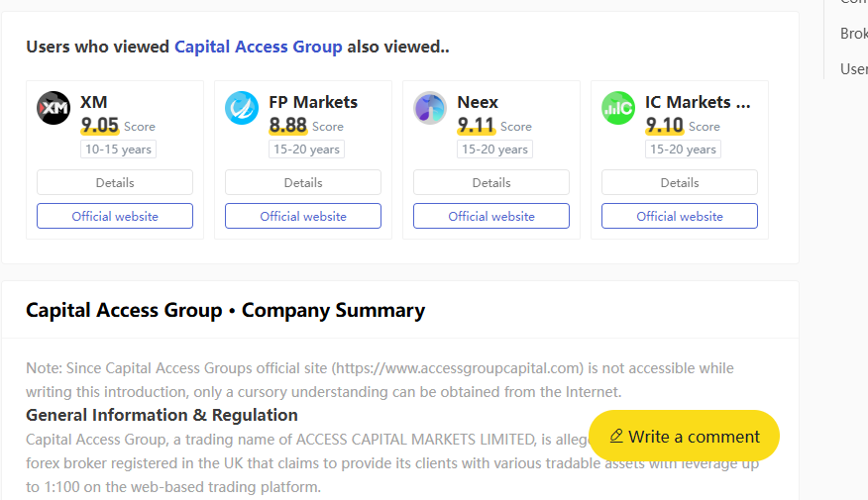
Task: Visit the IC Markets Official website
Action: coord(680,216)
